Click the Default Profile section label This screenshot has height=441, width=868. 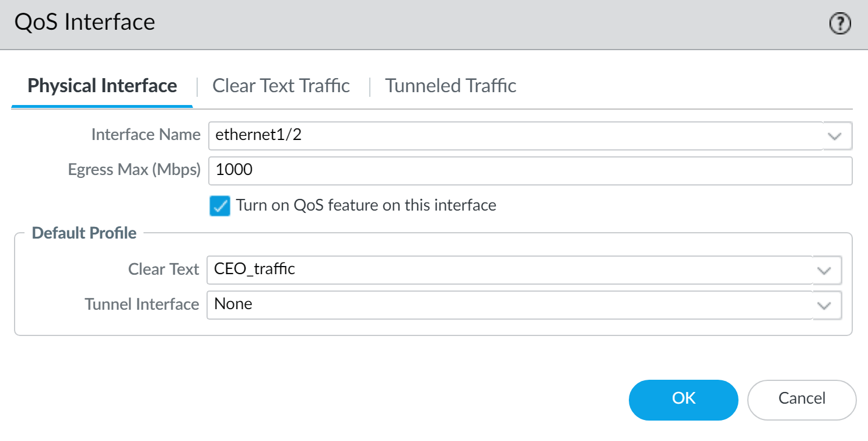(83, 233)
